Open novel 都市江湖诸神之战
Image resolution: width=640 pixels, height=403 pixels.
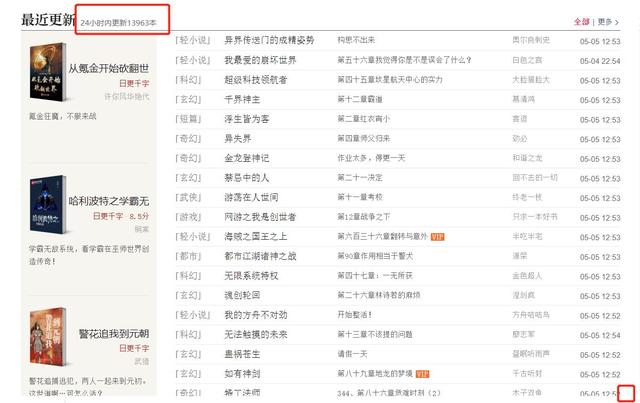point(260,256)
